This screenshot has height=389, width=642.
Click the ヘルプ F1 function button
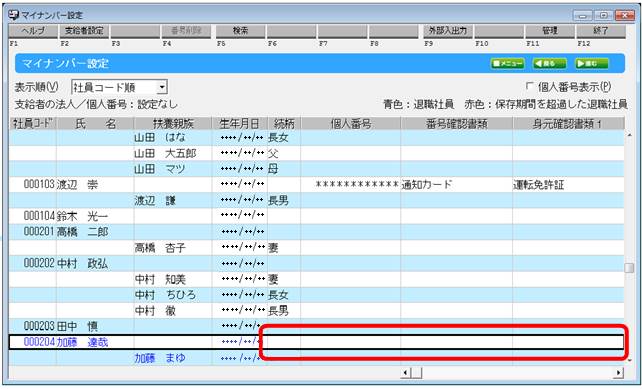(x=33, y=31)
